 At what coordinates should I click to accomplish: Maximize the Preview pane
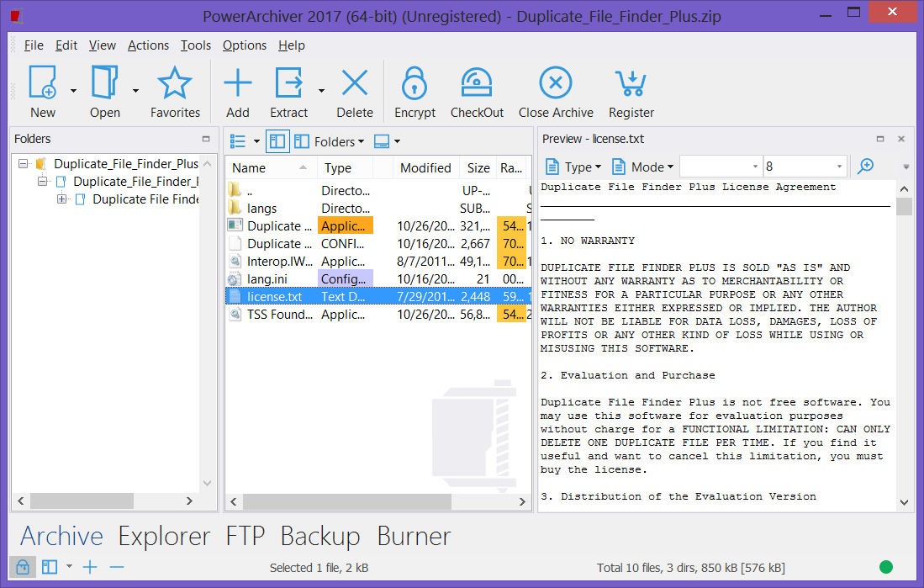880,139
